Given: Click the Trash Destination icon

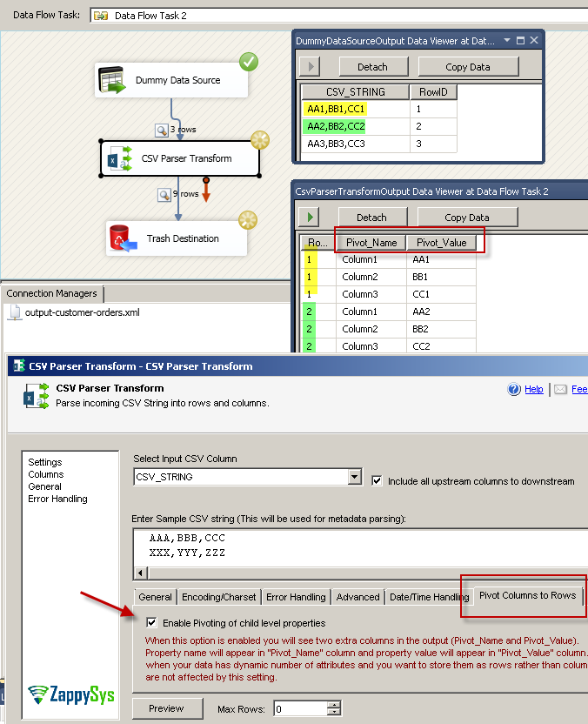Looking at the screenshot, I should pyautogui.click(x=122, y=238).
